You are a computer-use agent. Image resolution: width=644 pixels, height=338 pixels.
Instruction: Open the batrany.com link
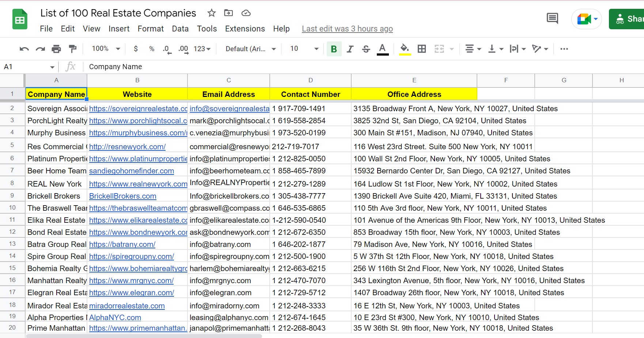[x=122, y=244]
